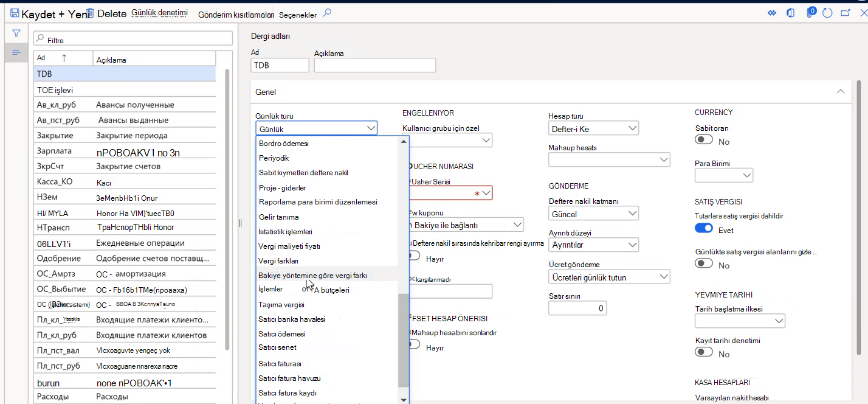This screenshot has width=868, height=404.
Task: Select Vergi maliyeti fiyatı option
Action: (327, 246)
